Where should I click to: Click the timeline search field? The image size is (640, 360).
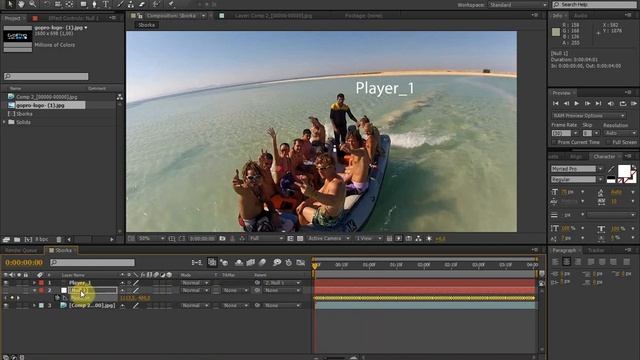(93, 262)
